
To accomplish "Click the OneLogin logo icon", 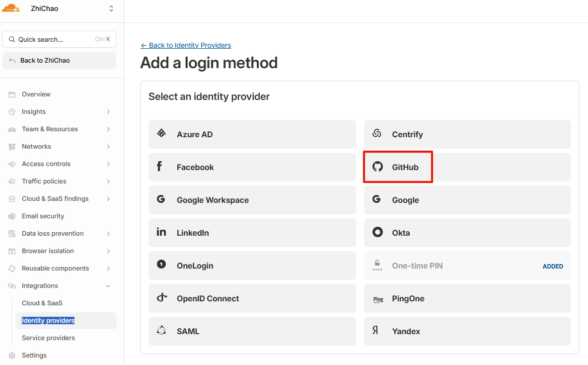I will pos(161,265).
